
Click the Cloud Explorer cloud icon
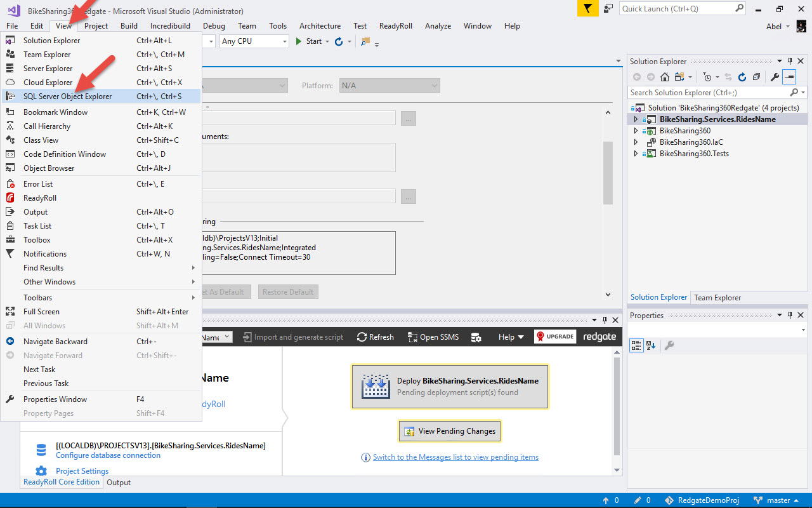(10, 83)
